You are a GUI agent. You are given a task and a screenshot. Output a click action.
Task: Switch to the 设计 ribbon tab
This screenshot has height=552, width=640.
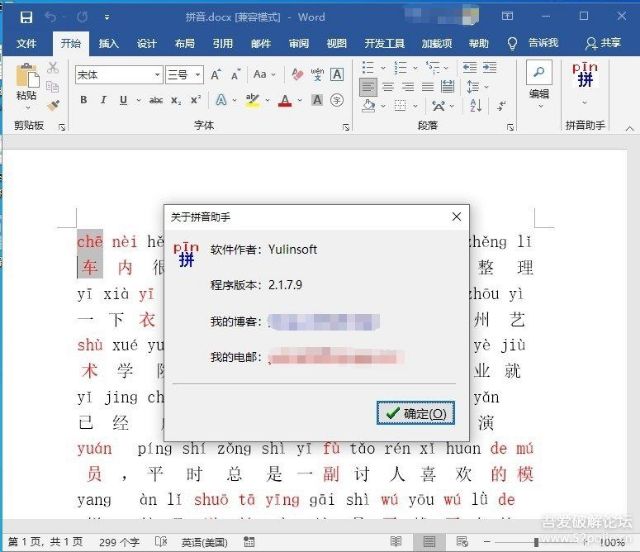(x=147, y=43)
